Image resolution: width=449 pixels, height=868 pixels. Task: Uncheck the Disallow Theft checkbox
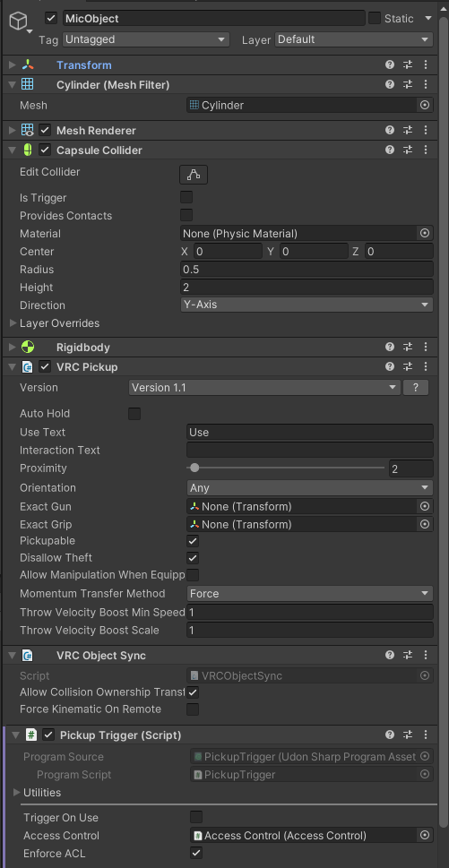(x=193, y=558)
